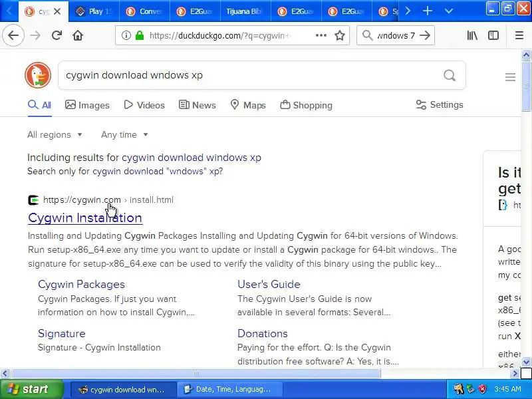The height and width of the screenshot is (399, 532).
Task: Click vertical scrollbar down arrow
Action: pyautogui.click(x=526, y=362)
